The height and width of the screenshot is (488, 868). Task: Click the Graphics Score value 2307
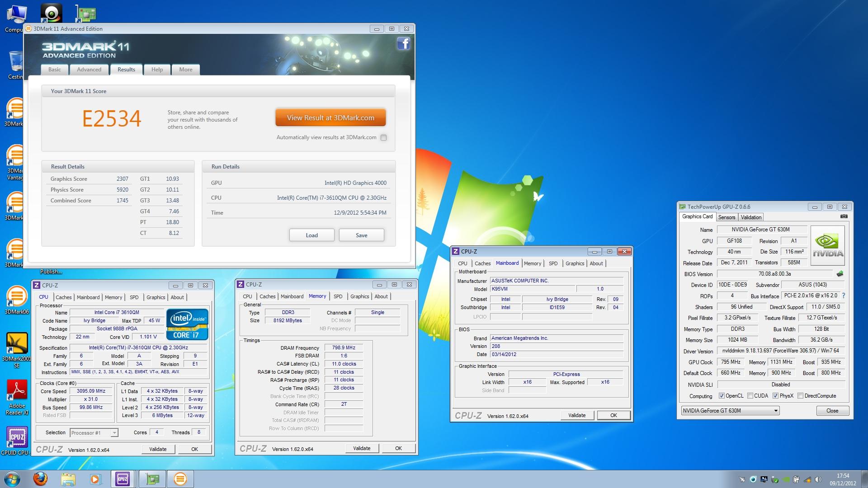[122, 179]
